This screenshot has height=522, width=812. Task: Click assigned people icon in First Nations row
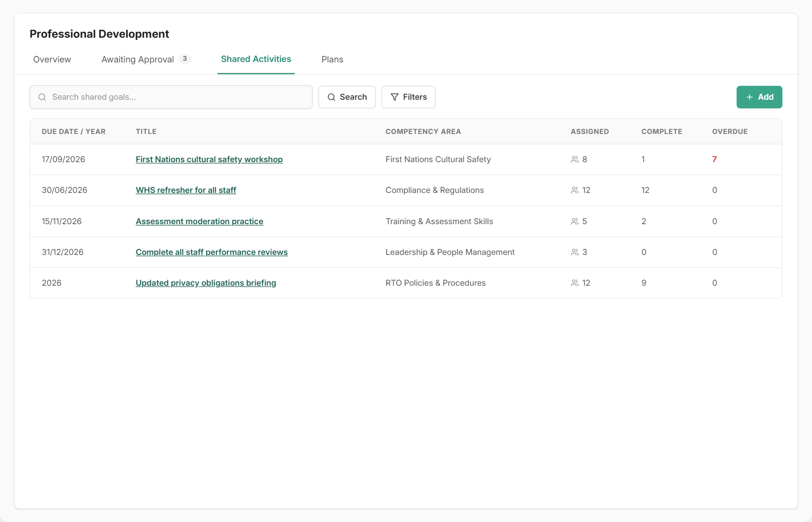click(x=575, y=160)
